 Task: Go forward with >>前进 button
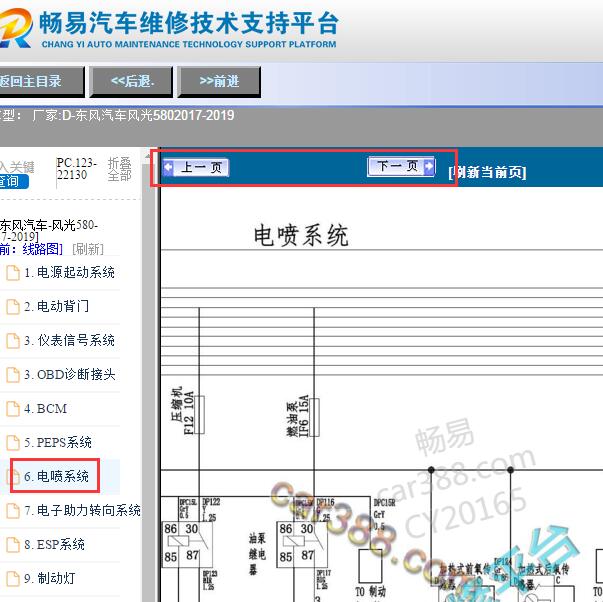pos(219,81)
